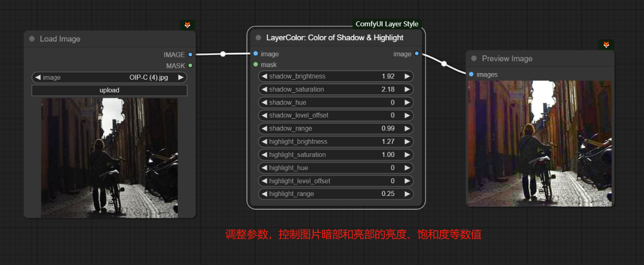Collapse the LayerColor node via its title dot
The image size is (644, 265).
click(258, 38)
